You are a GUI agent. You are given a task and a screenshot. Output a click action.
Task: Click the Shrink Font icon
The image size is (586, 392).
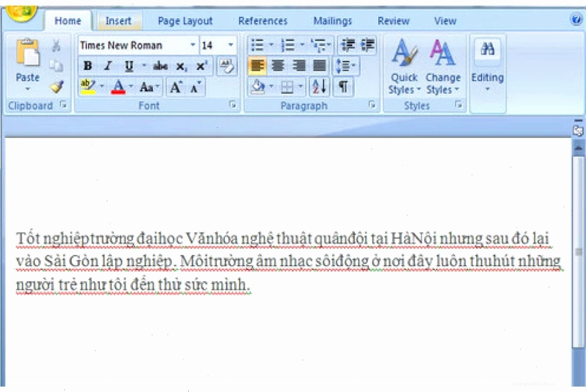[x=195, y=88]
